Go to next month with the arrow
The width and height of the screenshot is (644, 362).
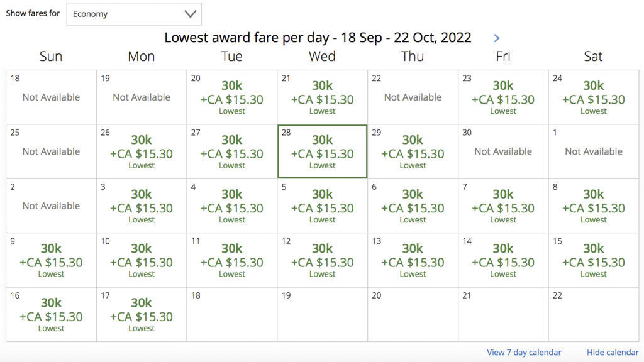[497, 38]
